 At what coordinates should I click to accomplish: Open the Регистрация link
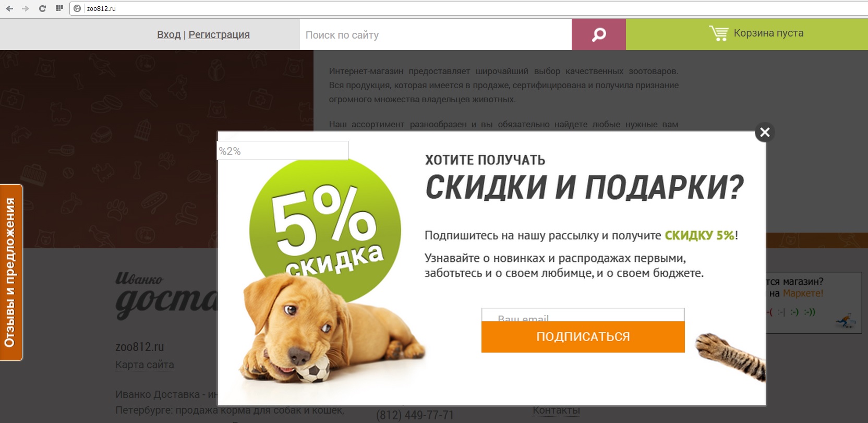(219, 34)
